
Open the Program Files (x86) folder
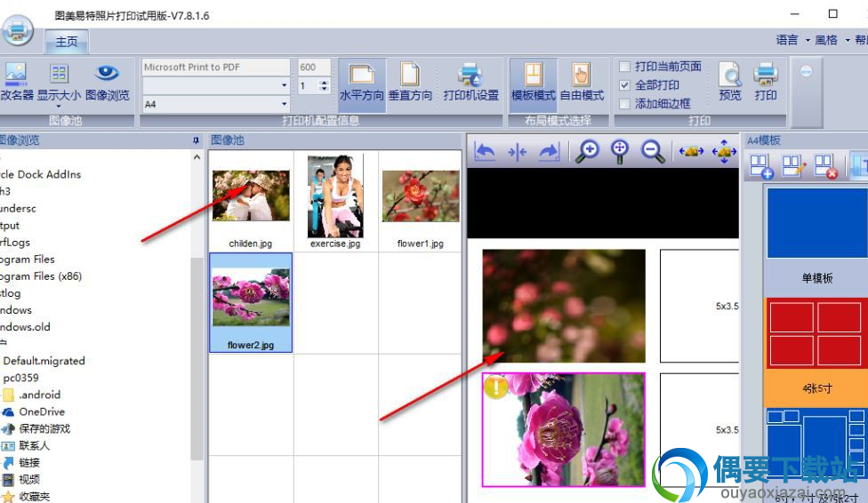point(41,276)
